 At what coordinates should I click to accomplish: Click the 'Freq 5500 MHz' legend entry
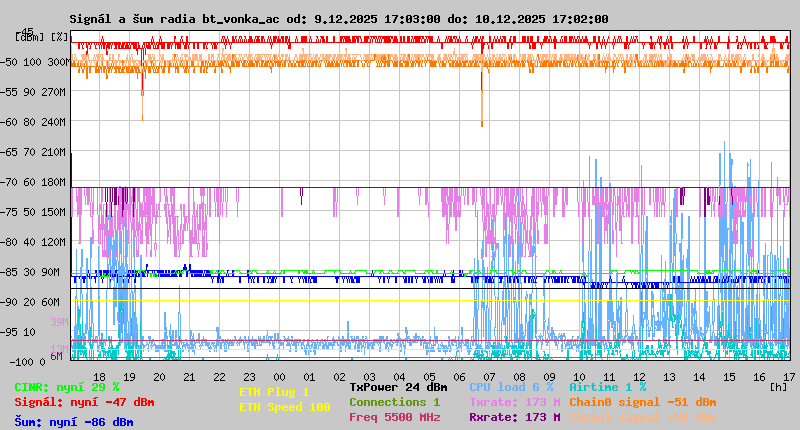(x=395, y=417)
